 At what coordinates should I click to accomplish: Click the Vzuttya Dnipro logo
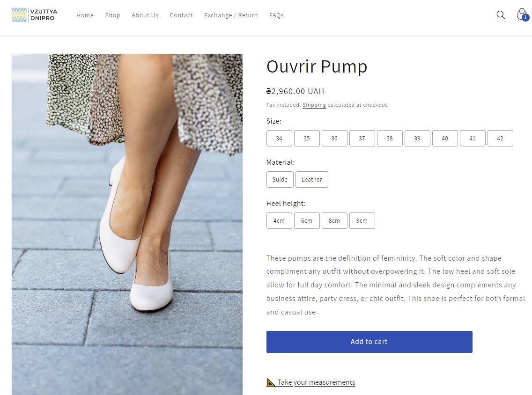point(35,15)
